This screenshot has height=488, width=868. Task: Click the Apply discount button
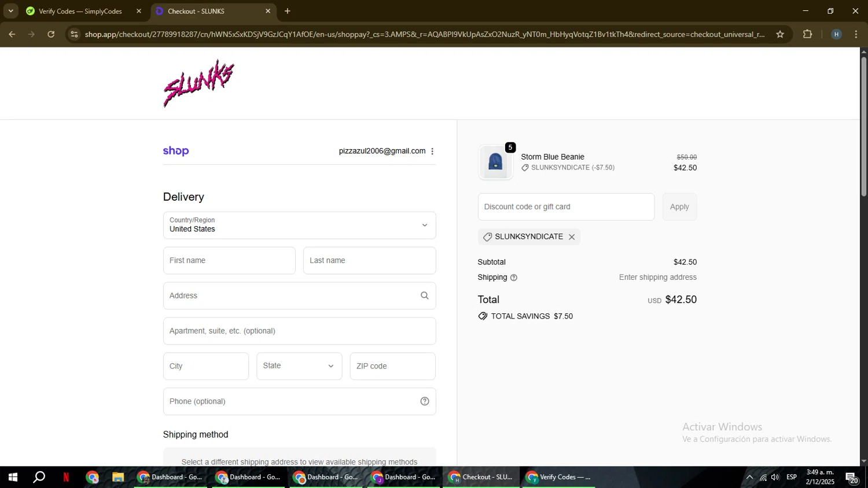(679, 206)
